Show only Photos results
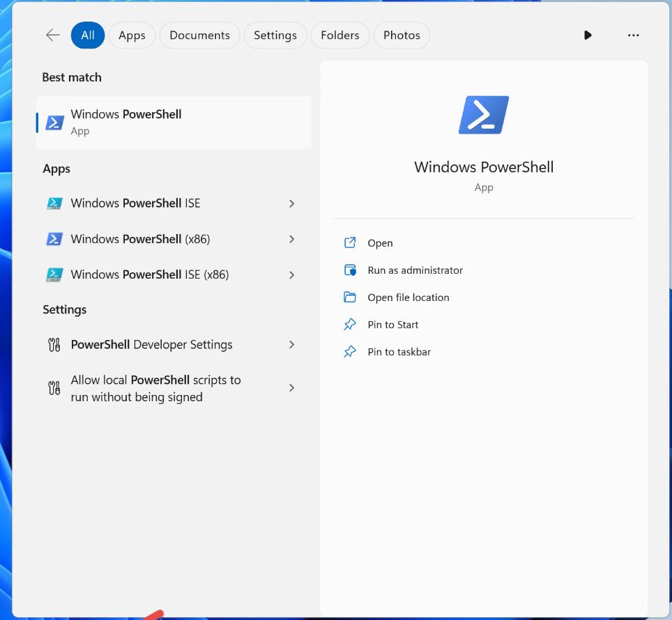This screenshot has height=620, width=672. 402,36
